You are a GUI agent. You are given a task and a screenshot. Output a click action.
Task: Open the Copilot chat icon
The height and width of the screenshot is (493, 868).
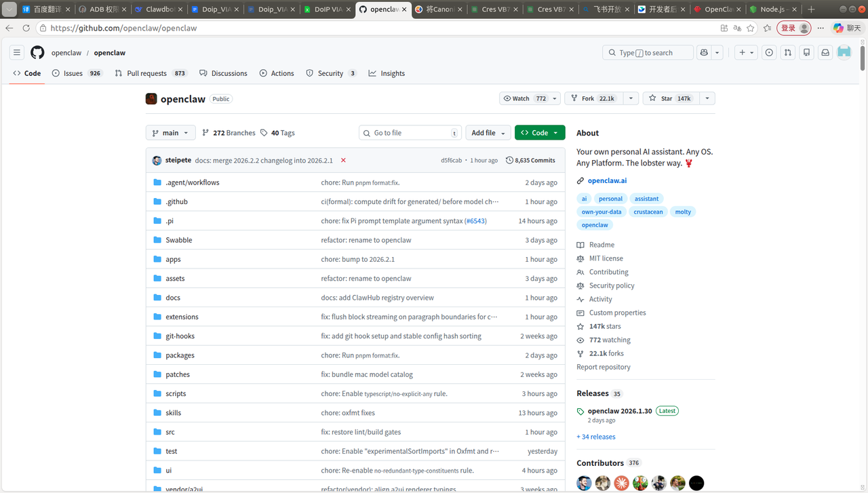704,53
